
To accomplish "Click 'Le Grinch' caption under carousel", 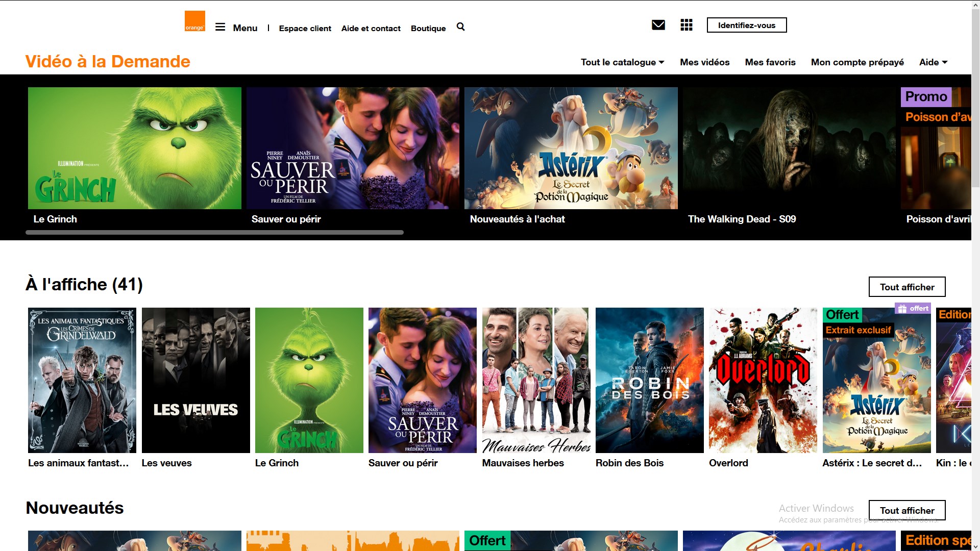I will pyautogui.click(x=55, y=219).
